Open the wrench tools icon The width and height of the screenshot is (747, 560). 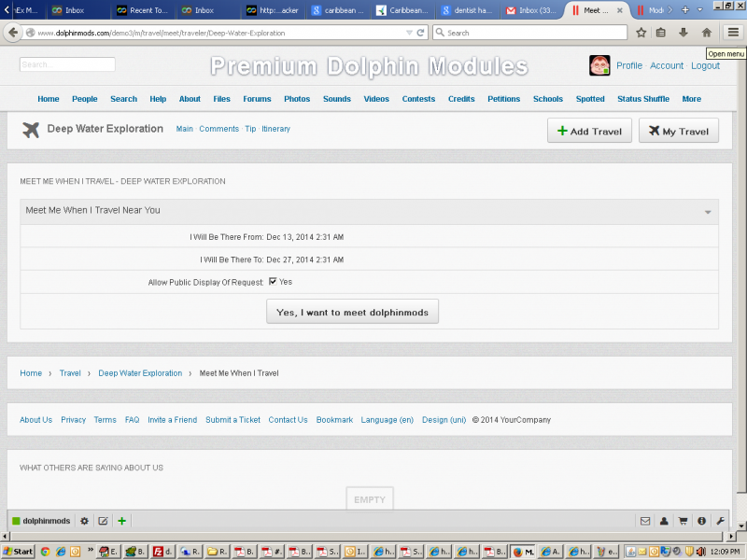point(720,521)
